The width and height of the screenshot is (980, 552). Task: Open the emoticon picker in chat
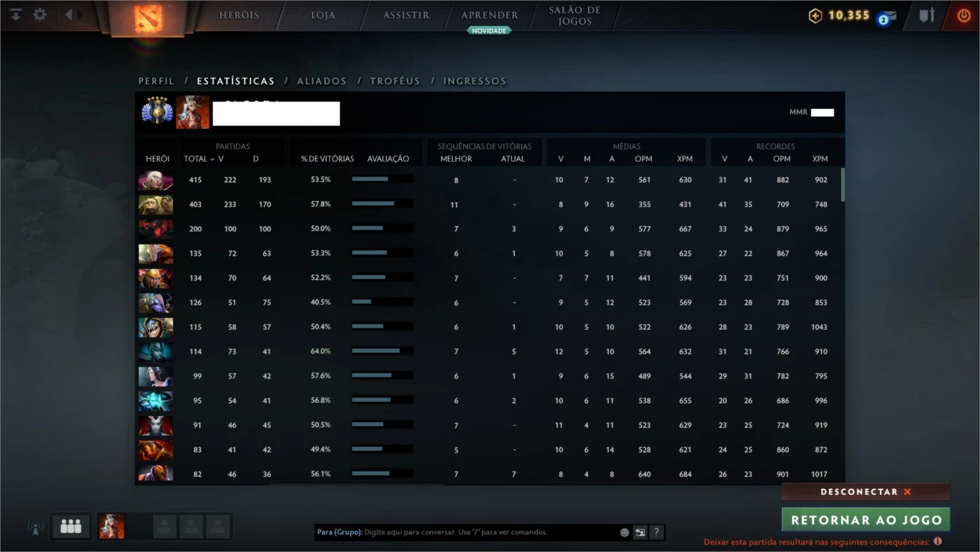tap(624, 532)
